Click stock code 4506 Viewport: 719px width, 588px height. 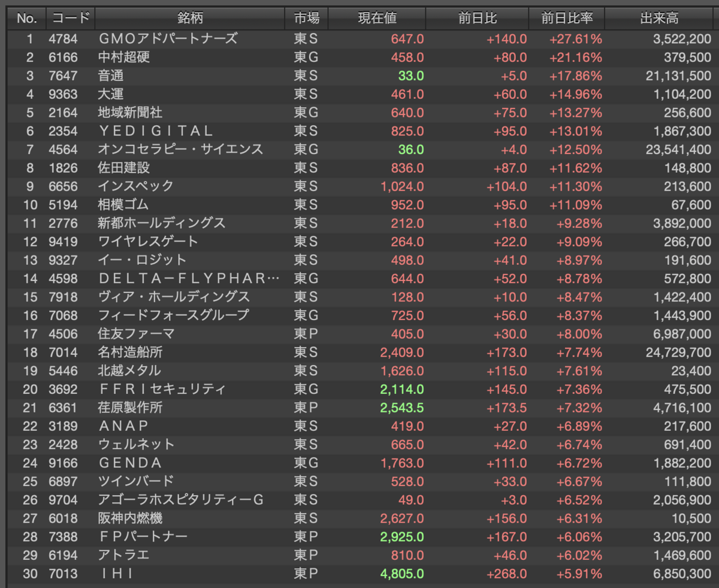63,334
